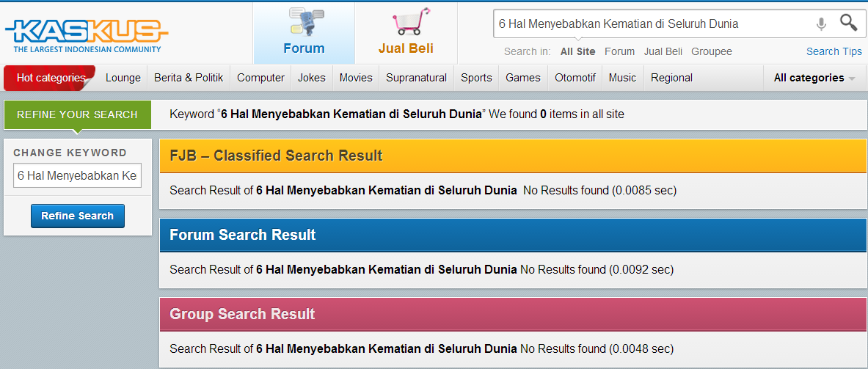Screen dimensions: 868x369
Task: Set search scope to Groupee
Action: coord(711,51)
